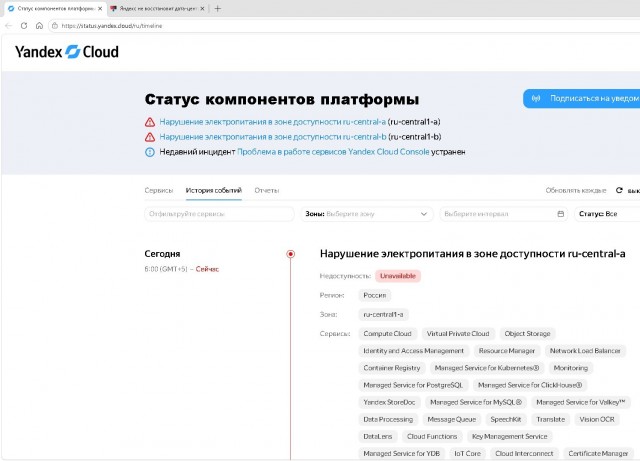Click SpeechKit service tag
The width and height of the screenshot is (640, 461).
pos(506,419)
